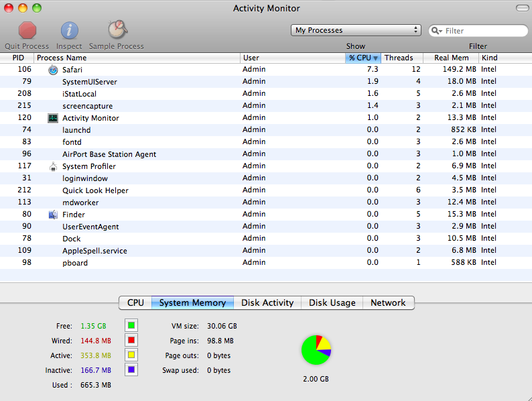Click Safari's 149.2 MB real memory value
The image size is (532, 401).
point(460,69)
